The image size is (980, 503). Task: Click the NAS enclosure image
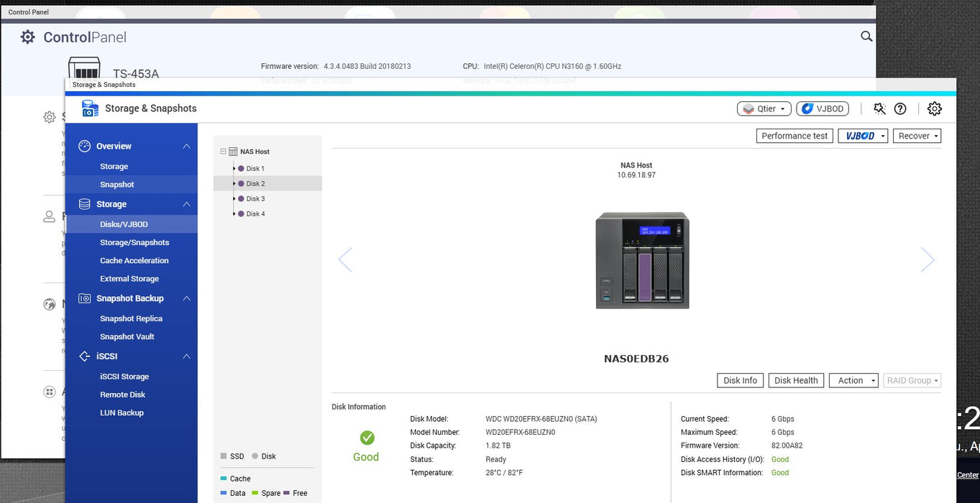click(642, 261)
